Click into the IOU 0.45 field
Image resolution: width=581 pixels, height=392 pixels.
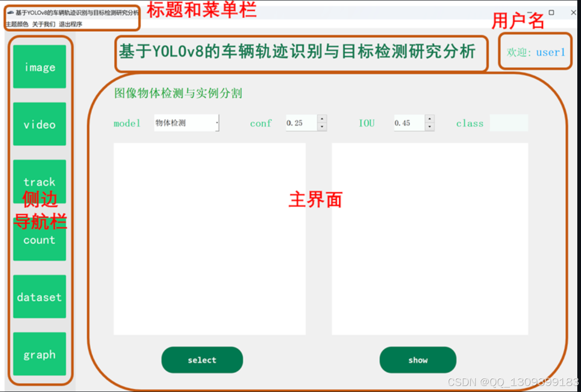coord(409,123)
